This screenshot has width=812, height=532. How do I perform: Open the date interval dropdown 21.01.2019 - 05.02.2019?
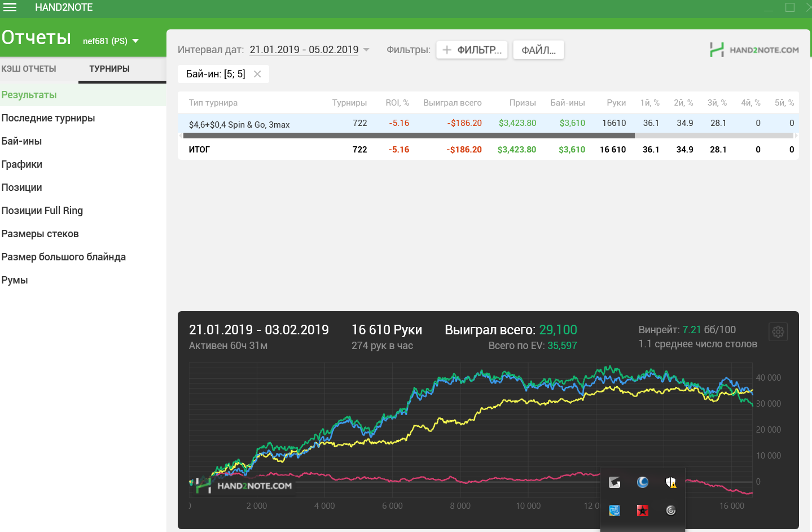(x=310, y=50)
